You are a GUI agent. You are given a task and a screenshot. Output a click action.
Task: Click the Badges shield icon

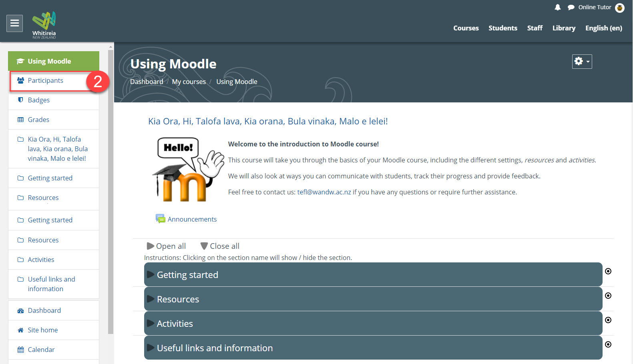pyautogui.click(x=20, y=100)
